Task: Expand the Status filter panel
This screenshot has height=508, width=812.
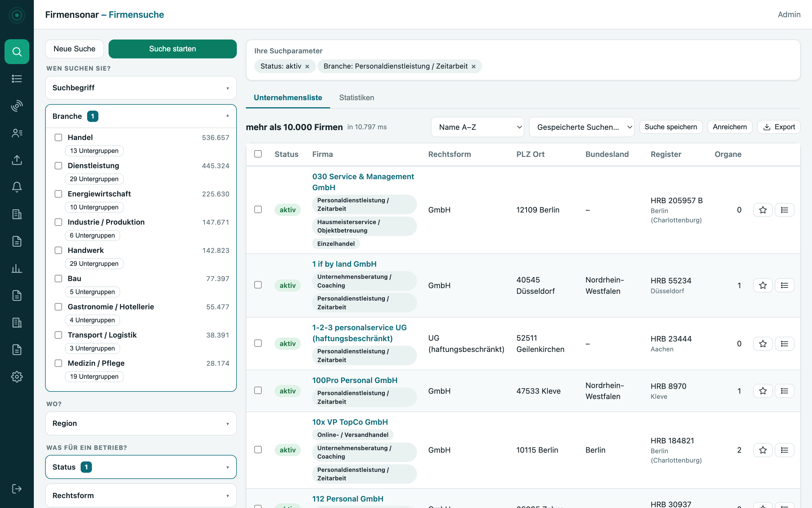Action: 141,467
